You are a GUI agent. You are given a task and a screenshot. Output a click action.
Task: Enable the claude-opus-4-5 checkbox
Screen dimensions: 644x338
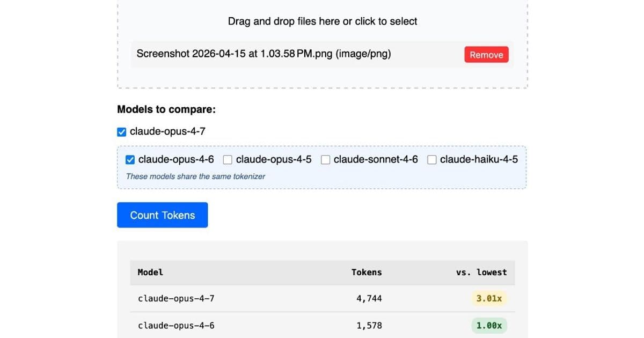pyautogui.click(x=228, y=159)
